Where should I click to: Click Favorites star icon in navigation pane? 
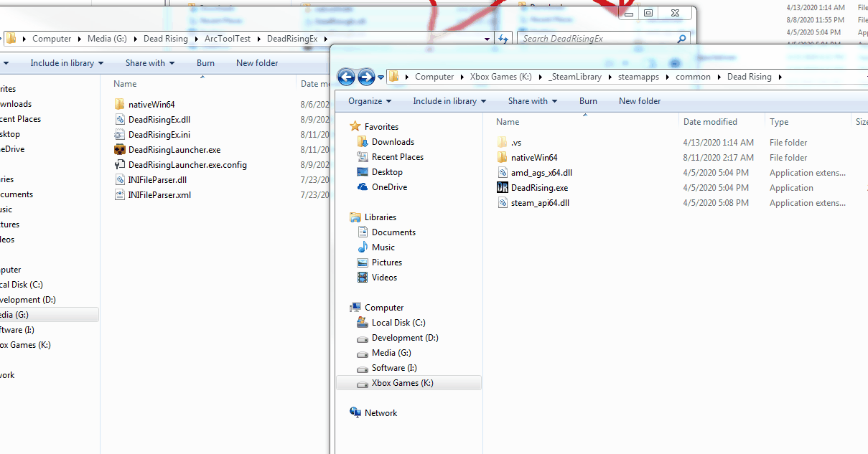point(355,127)
